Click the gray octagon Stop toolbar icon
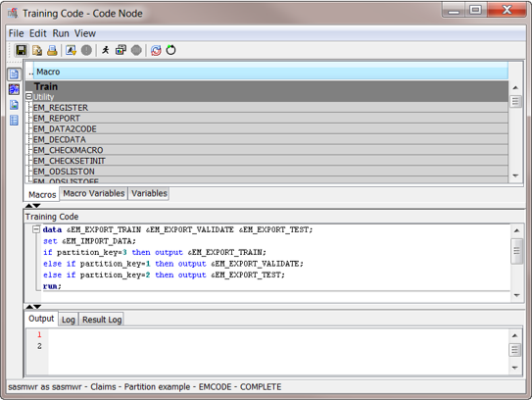The width and height of the screenshot is (532, 400). 136,50
